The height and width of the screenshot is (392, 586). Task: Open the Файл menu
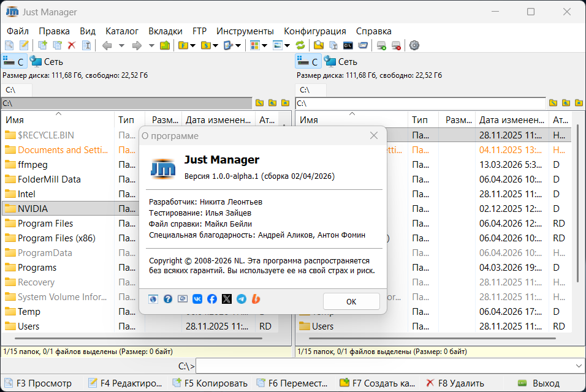click(x=18, y=31)
